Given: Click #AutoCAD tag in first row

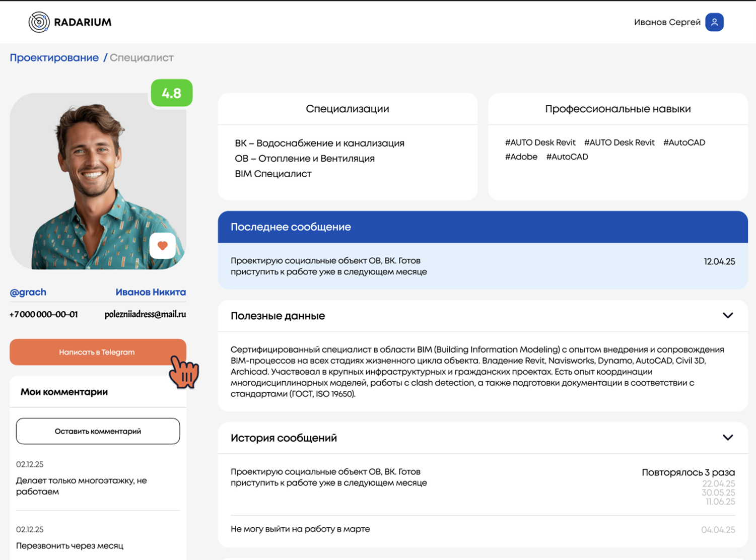Looking at the screenshot, I should [684, 143].
